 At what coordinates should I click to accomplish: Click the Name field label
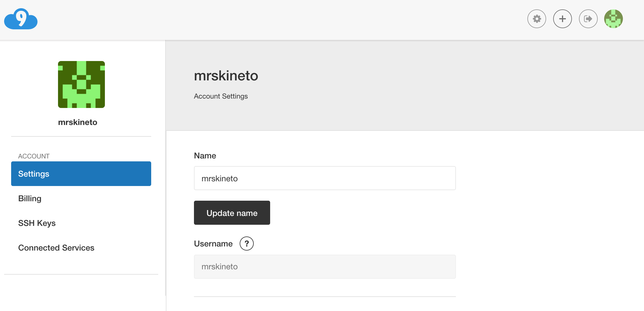tap(205, 155)
